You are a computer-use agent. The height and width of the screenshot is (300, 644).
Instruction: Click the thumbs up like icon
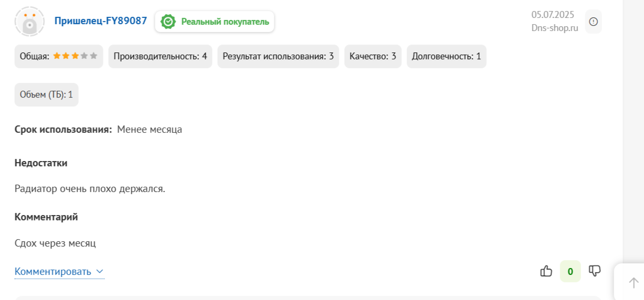[546, 271]
